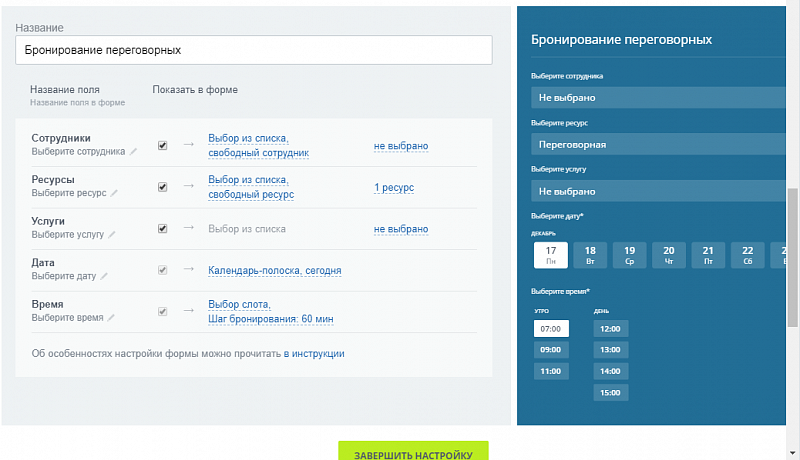Viewport: 800px width, 460px height.
Task: Click the 'Сотрудники' field name
Action: click(61, 138)
